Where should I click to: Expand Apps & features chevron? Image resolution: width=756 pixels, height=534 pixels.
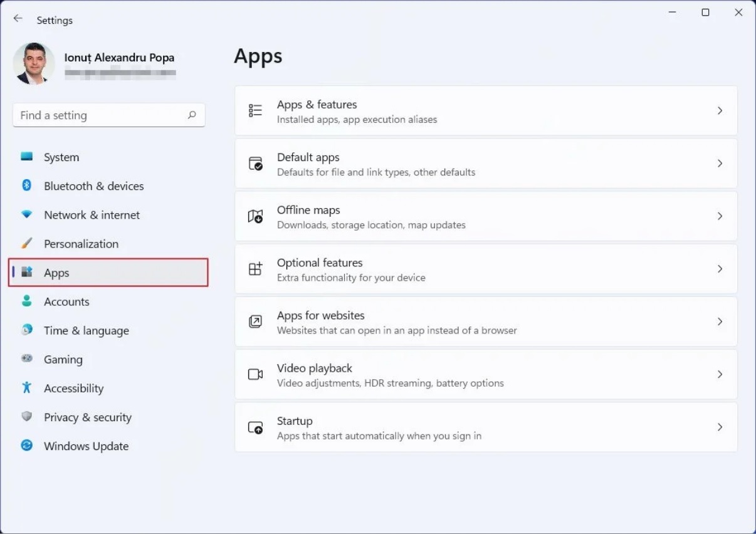(720, 111)
